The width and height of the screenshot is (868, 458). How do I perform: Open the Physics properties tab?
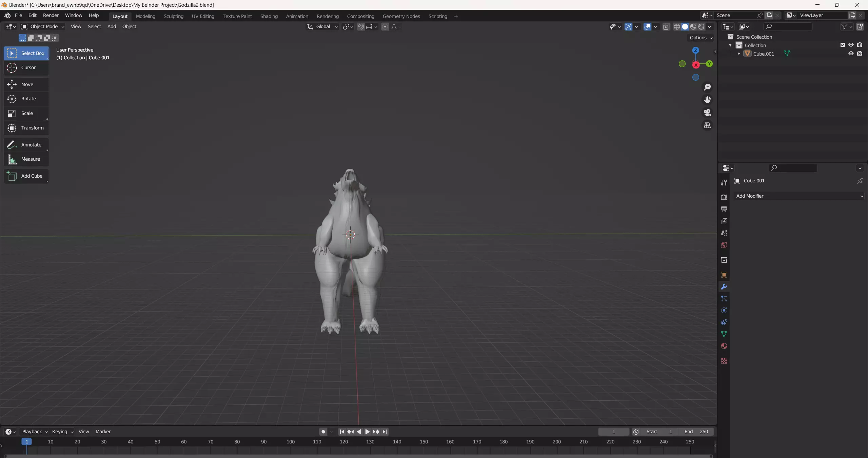point(724,311)
